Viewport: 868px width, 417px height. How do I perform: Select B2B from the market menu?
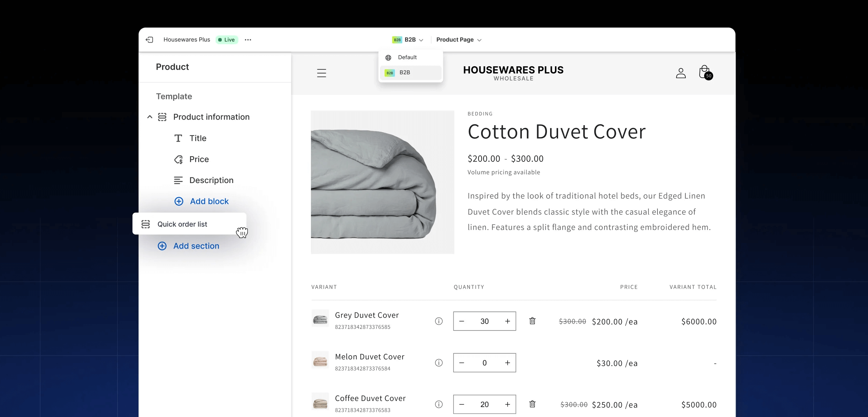(404, 73)
